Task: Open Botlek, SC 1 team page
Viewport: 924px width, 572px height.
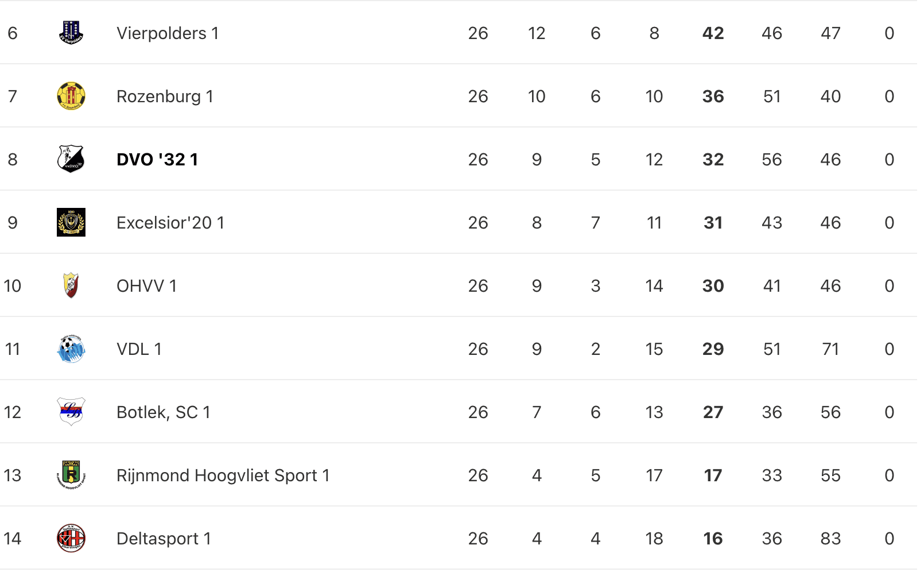Action: (164, 412)
